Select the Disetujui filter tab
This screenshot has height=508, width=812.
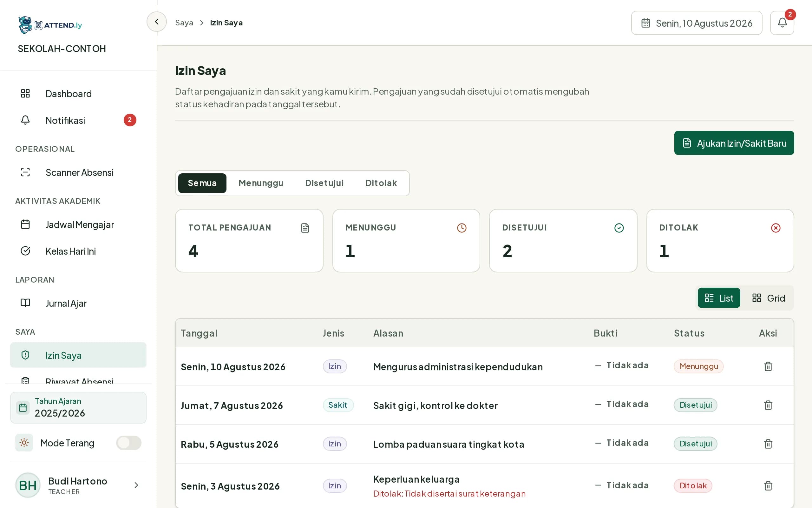[x=324, y=183]
